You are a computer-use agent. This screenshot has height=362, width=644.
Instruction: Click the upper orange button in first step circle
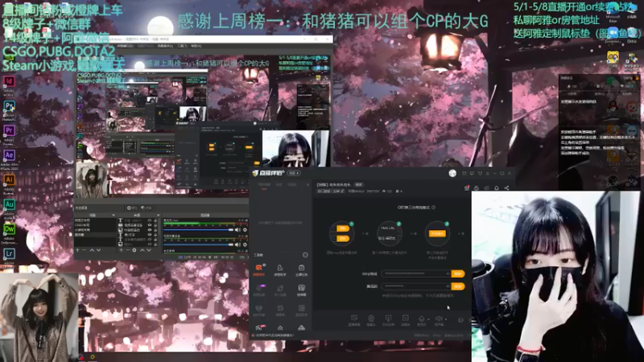[343, 228]
